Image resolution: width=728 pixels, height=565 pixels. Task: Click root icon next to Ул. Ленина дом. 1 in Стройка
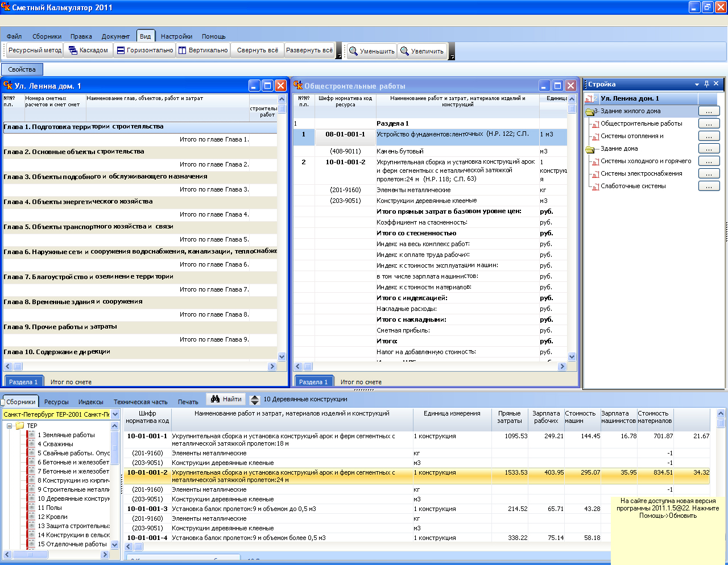click(x=590, y=98)
